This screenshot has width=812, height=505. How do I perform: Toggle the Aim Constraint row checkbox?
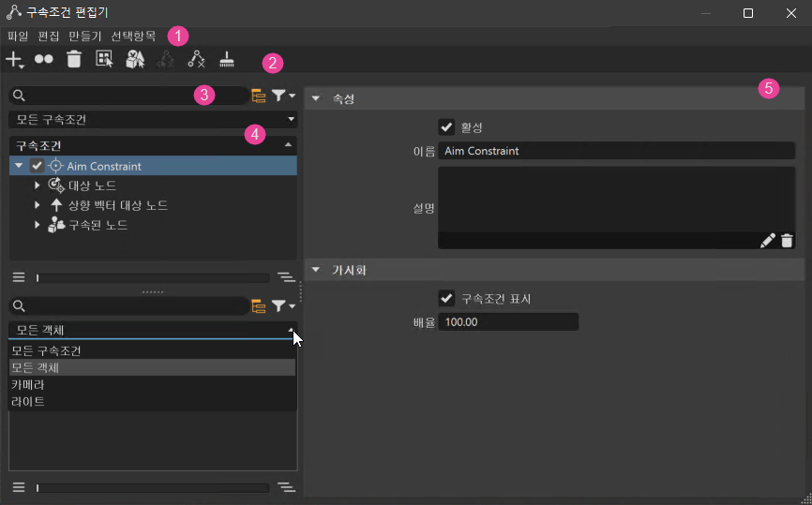point(37,166)
